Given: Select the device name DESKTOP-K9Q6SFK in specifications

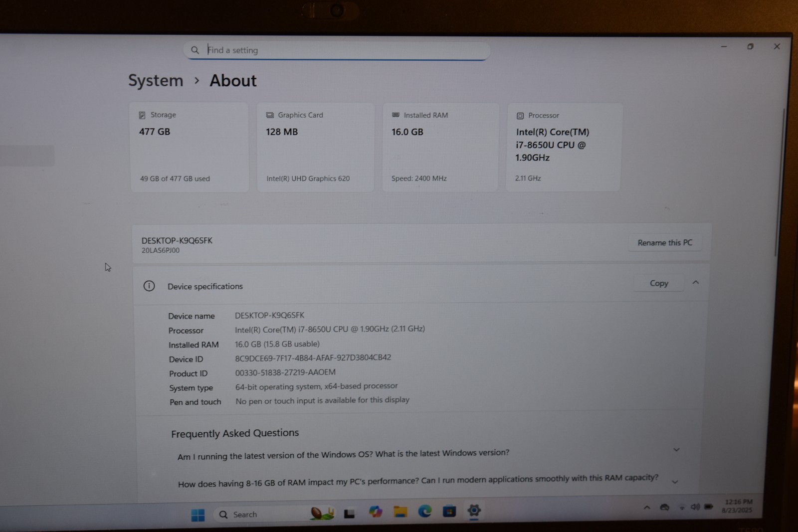Looking at the screenshot, I should point(269,316).
